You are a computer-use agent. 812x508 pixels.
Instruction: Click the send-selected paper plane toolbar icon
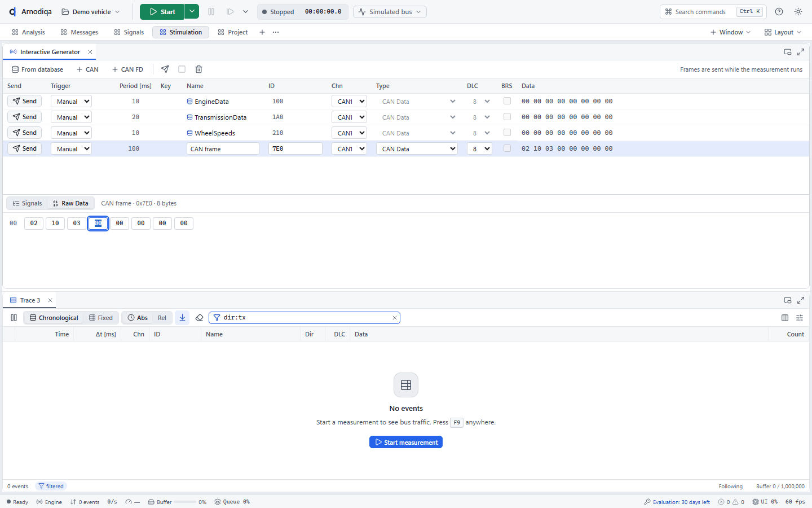click(165, 69)
